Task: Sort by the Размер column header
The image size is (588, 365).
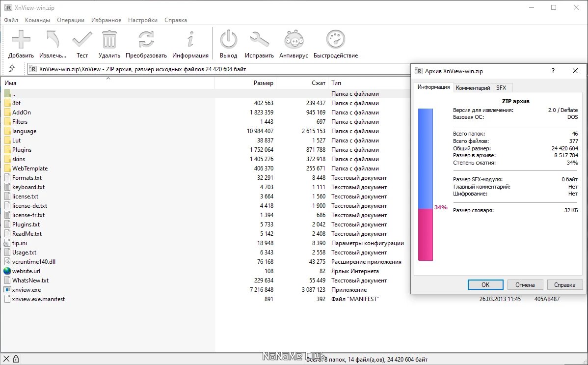Action: click(x=245, y=83)
